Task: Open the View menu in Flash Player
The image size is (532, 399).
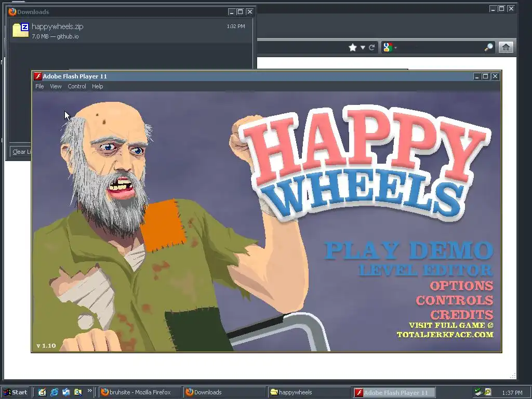Action: 56,86
